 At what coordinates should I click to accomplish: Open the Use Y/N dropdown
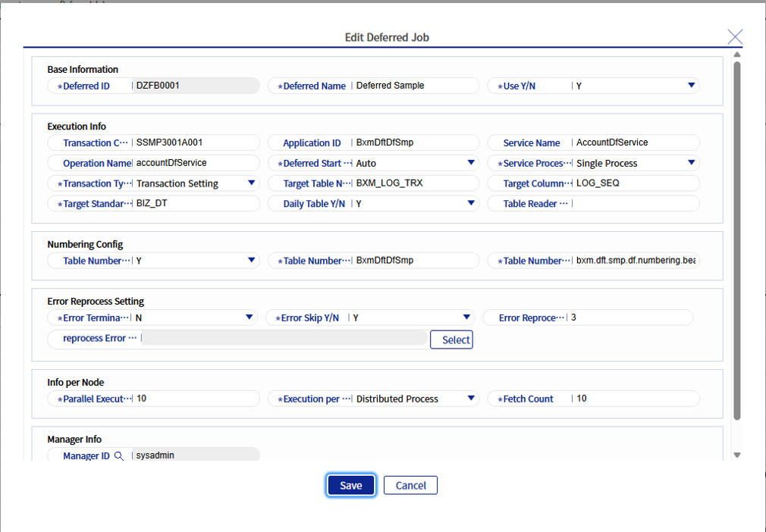click(x=691, y=85)
